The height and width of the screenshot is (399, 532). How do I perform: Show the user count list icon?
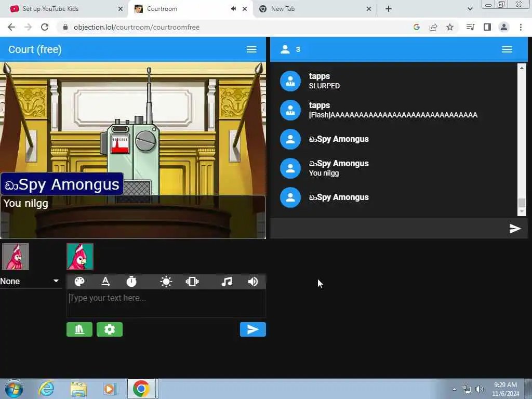(x=285, y=49)
